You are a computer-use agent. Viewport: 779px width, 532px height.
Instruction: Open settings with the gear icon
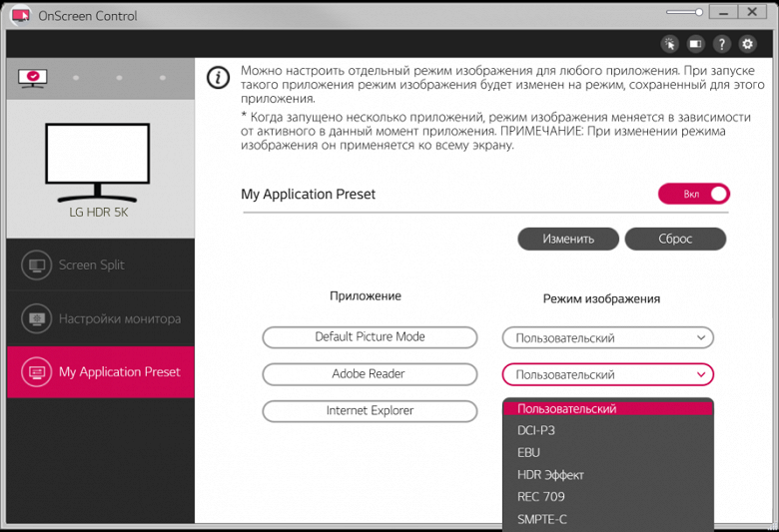747,44
